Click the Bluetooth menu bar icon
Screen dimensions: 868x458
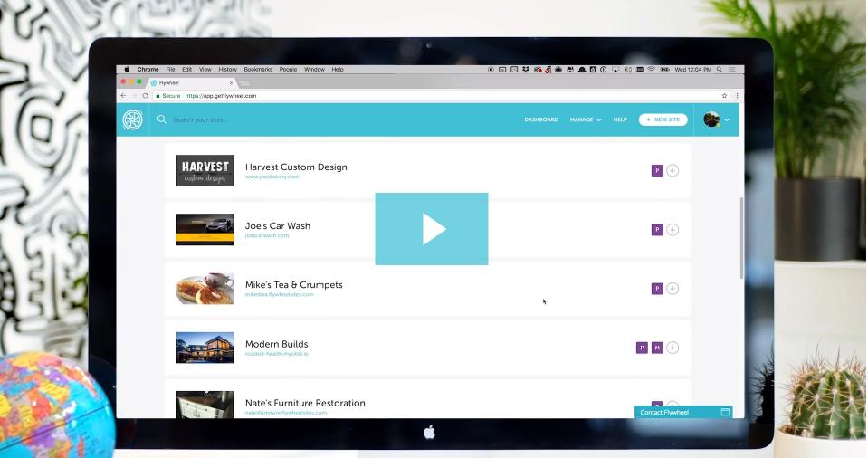(x=627, y=69)
